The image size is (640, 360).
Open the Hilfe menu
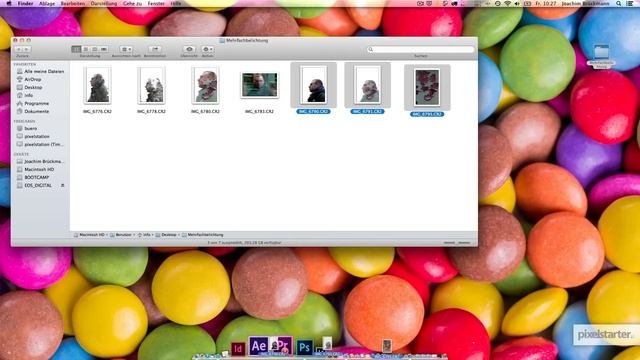(176, 3)
